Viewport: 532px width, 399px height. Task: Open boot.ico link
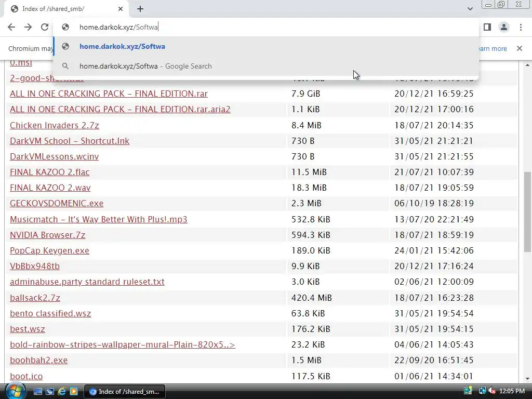coord(26,376)
